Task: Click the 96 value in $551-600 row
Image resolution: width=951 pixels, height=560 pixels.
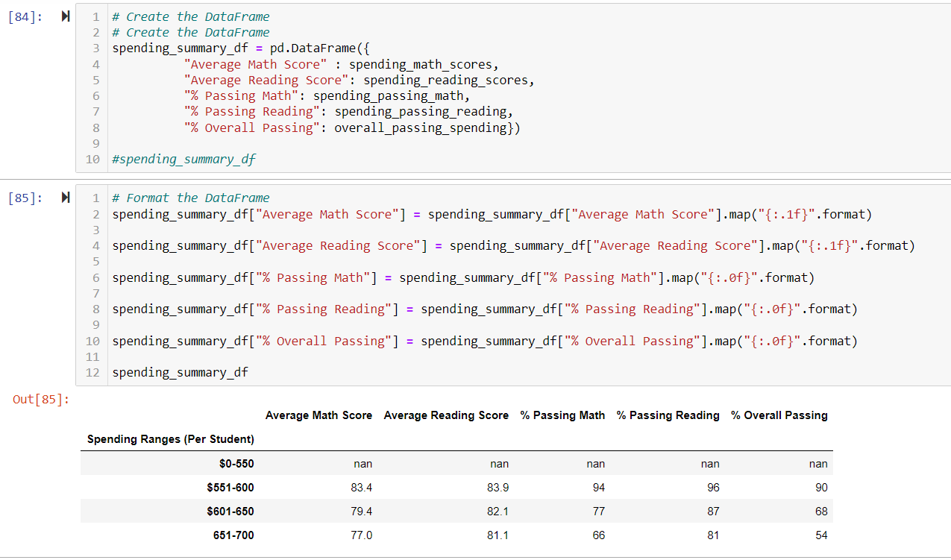Action: coord(713,488)
